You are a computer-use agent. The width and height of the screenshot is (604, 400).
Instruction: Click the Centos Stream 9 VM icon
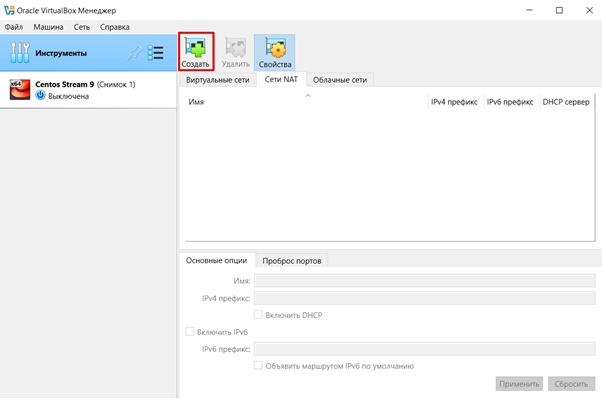(19, 90)
